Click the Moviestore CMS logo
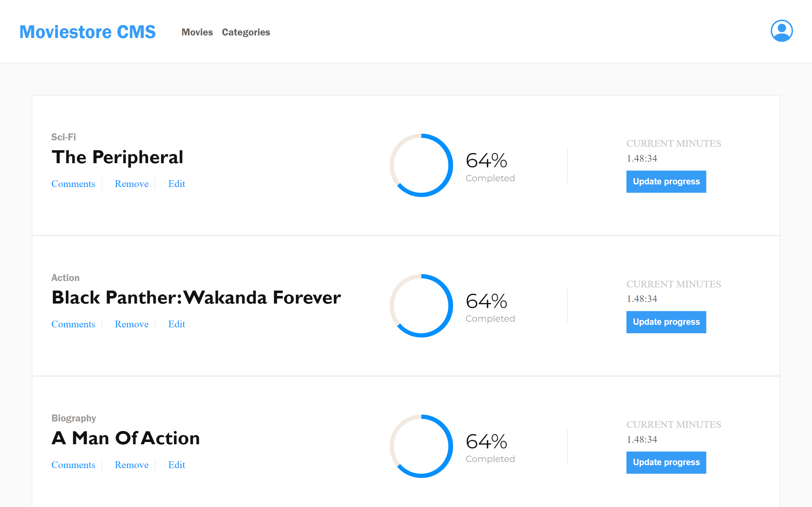The height and width of the screenshot is (507, 812). tap(88, 32)
